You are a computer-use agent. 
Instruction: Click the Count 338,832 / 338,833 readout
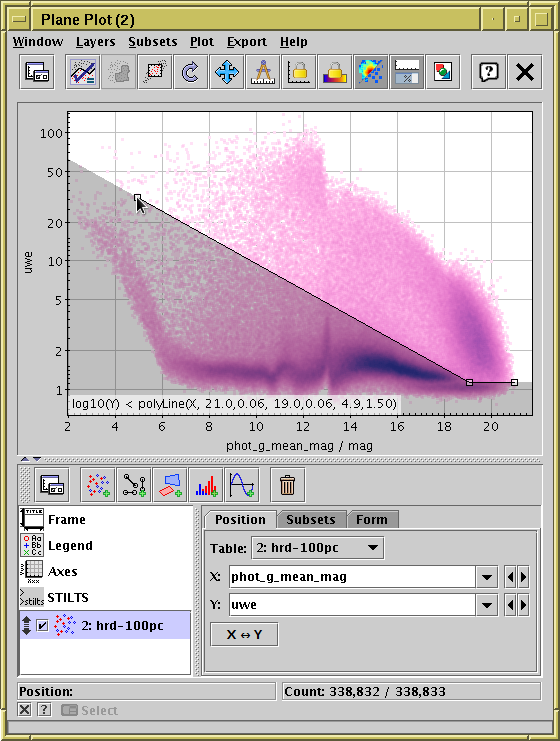point(411,691)
